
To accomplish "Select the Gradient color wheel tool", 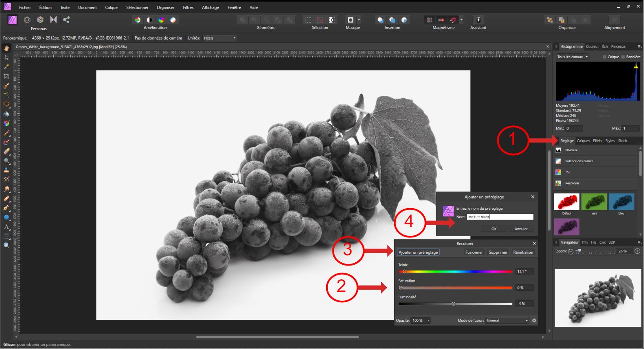I will tap(6, 123).
